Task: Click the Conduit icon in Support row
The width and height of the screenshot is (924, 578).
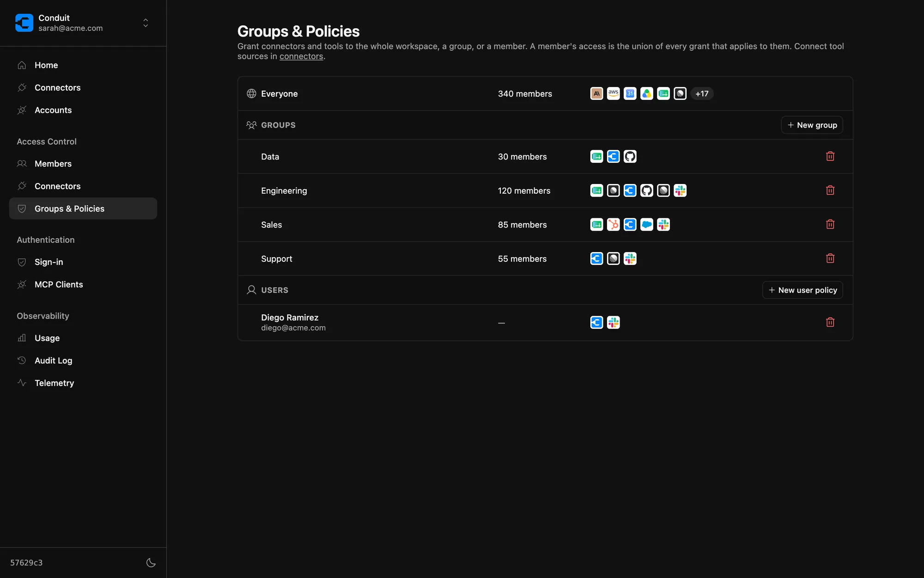Action: [596, 258]
